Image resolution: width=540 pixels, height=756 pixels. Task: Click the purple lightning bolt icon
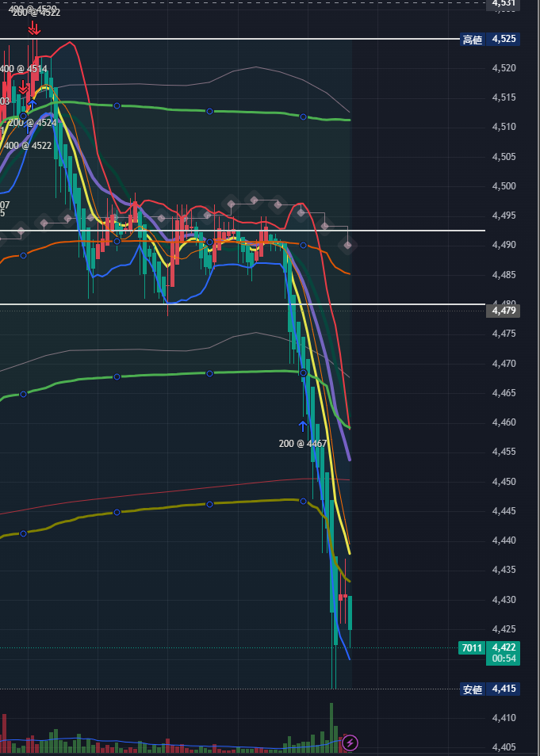tap(350, 743)
